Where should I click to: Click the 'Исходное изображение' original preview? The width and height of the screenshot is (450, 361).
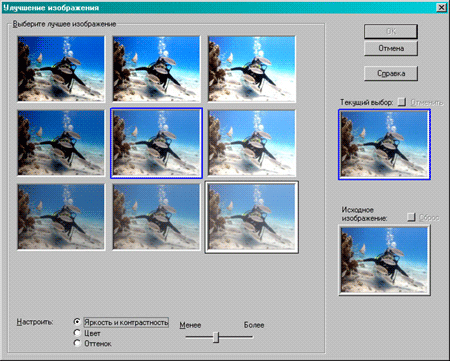click(384, 260)
